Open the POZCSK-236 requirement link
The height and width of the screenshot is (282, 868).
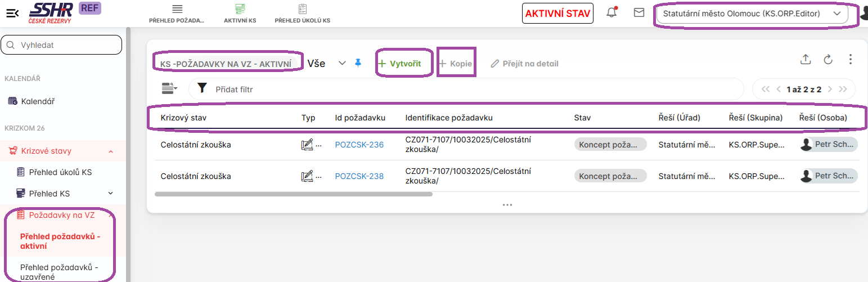(359, 145)
